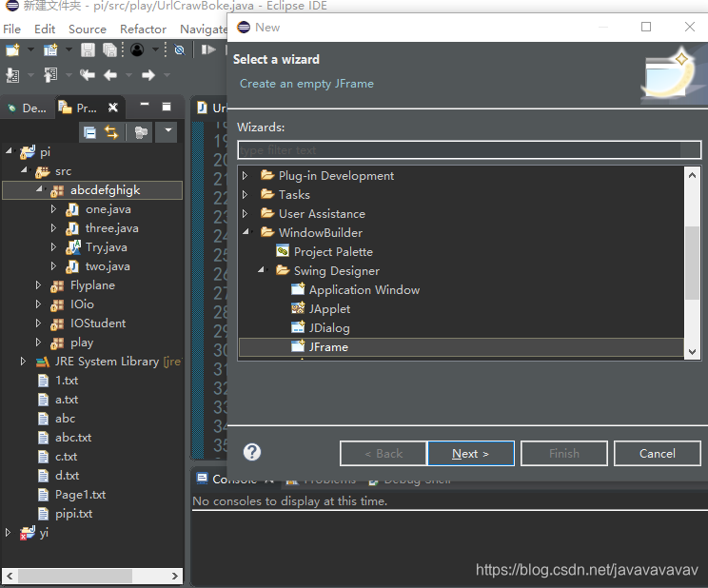Viewport: 708px width, 588px height.
Task: Open the New dropdown arrow beside New icon
Action: [30, 49]
